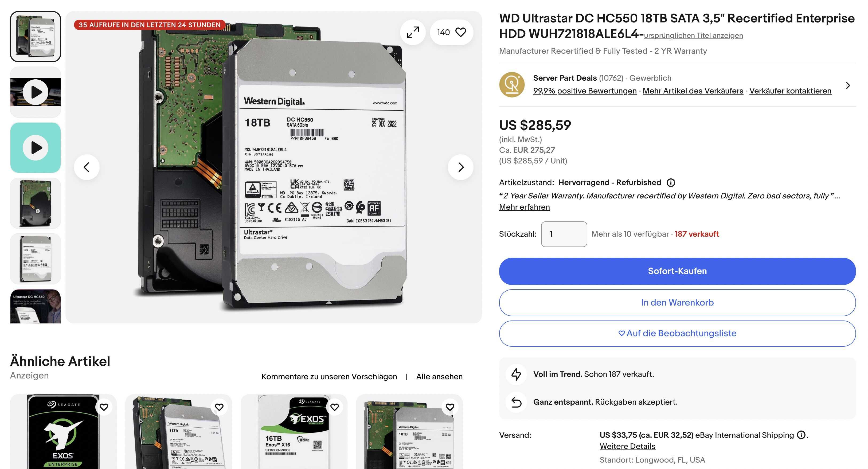Image resolution: width=868 pixels, height=469 pixels.
Task: Expand seller details with right chevron
Action: (x=848, y=85)
